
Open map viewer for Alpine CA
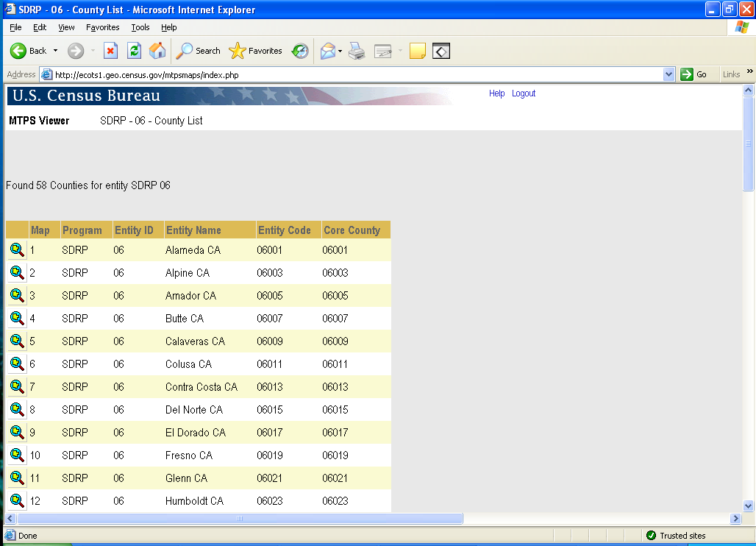click(x=18, y=272)
